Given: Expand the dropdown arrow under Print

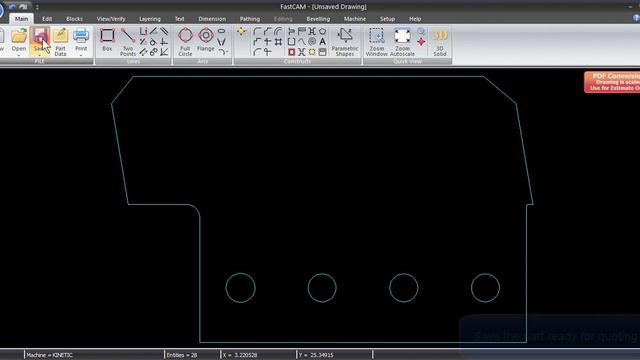Looking at the screenshot, I should [x=81, y=55].
